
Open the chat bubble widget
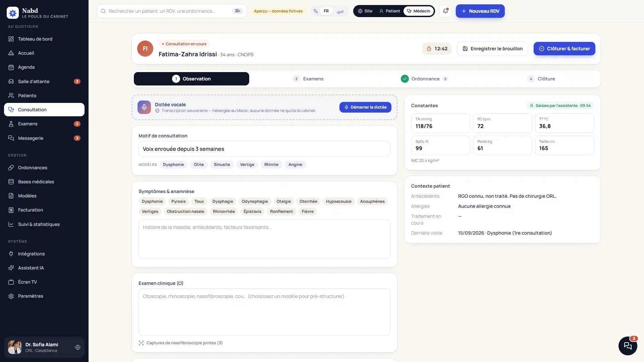point(628,346)
